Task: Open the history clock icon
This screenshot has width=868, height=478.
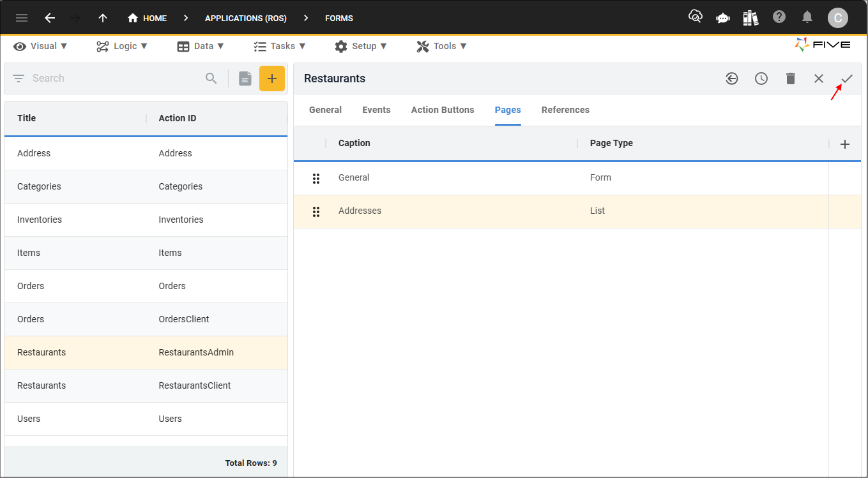Action: click(761, 78)
